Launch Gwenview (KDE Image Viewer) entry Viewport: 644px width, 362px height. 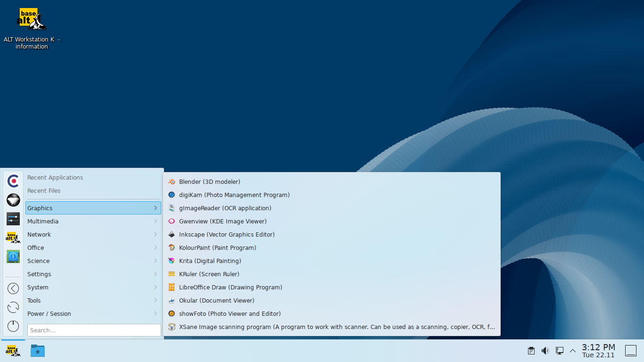pos(332,221)
